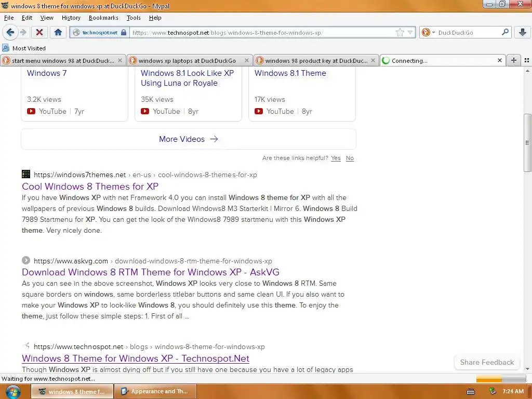Screen dimensions: 532x399
Task: Click the magnifier search button
Action: 505,32
